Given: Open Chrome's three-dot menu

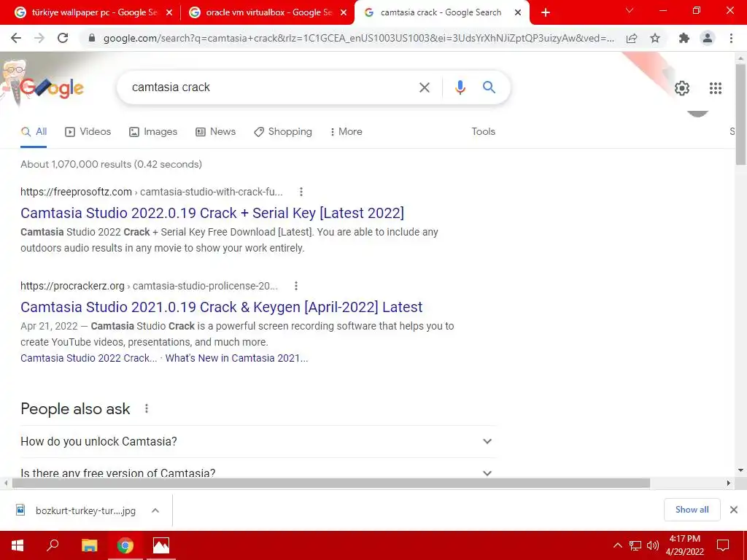Looking at the screenshot, I should pyautogui.click(x=731, y=38).
